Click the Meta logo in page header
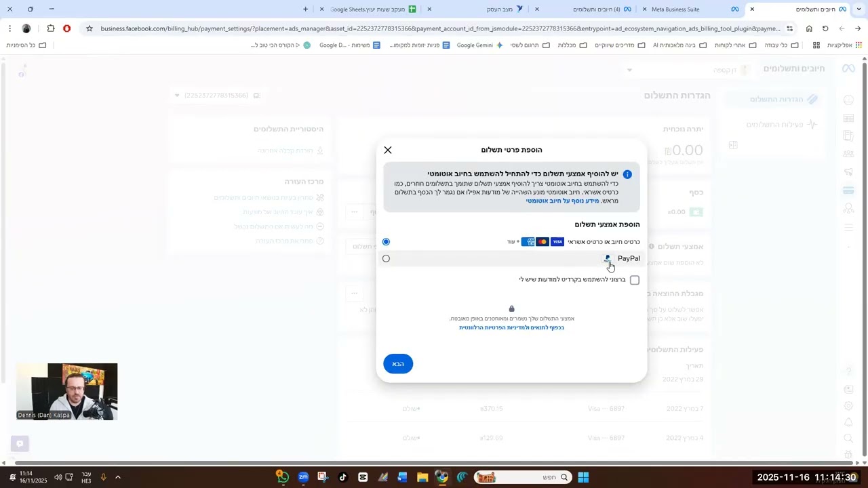The width and height of the screenshot is (868, 488). click(x=848, y=69)
